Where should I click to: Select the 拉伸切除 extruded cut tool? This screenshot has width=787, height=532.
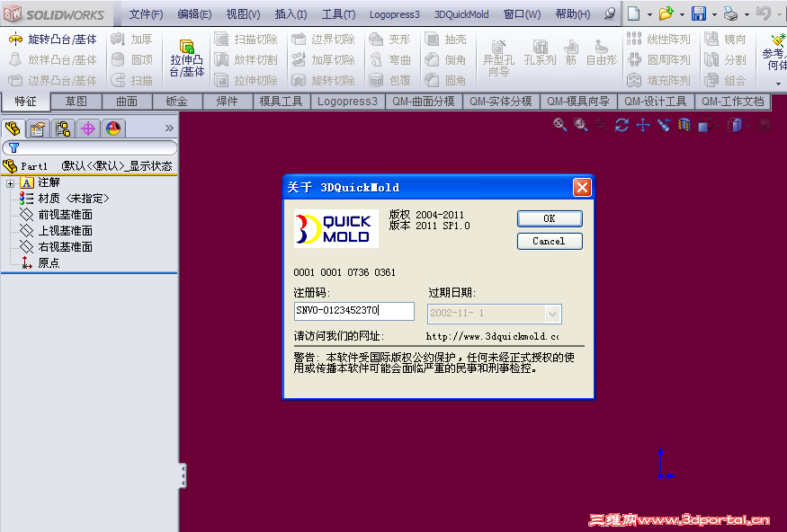click(246, 80)
